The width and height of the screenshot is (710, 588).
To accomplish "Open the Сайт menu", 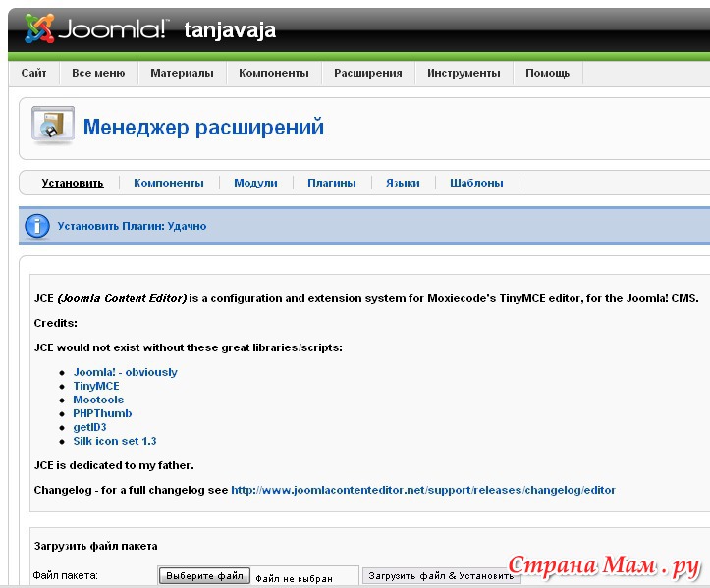I will coord(34,73).
